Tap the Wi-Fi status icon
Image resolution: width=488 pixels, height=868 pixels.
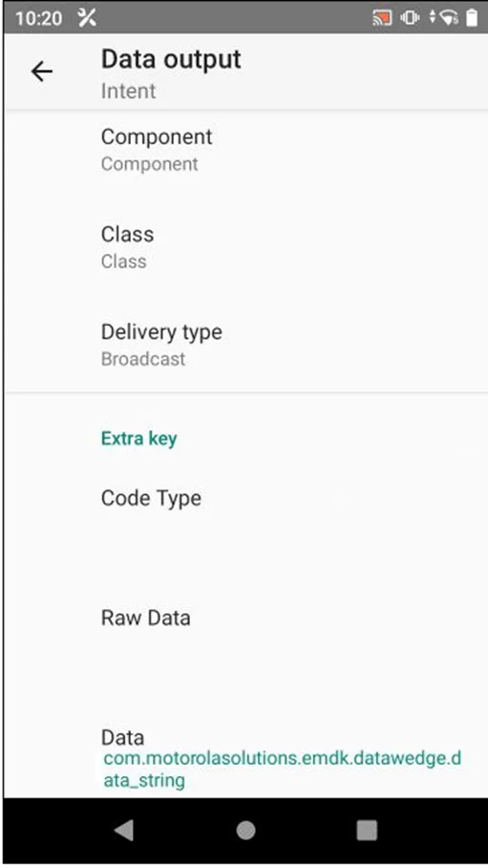[449, 18]
